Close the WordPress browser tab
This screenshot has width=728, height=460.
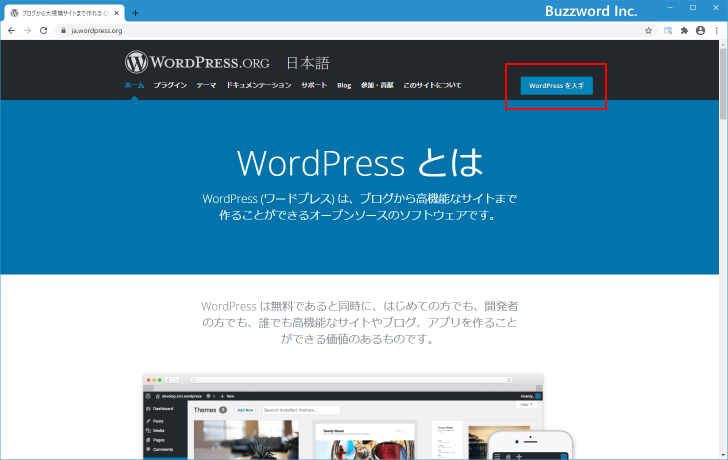119,13
